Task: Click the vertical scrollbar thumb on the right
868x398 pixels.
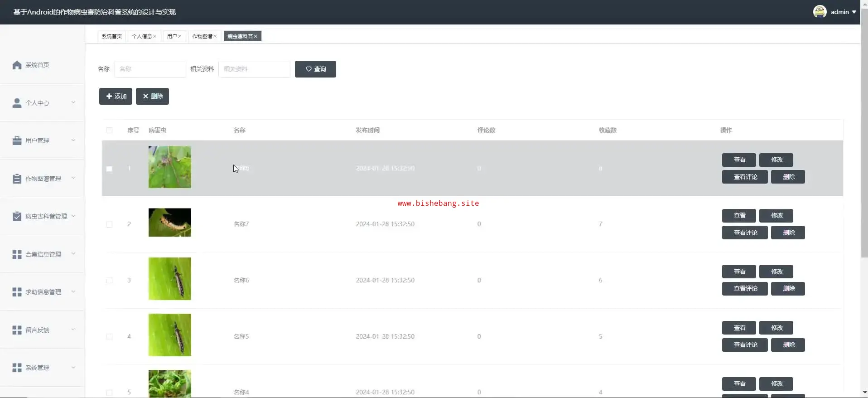Action: [864, 133]
